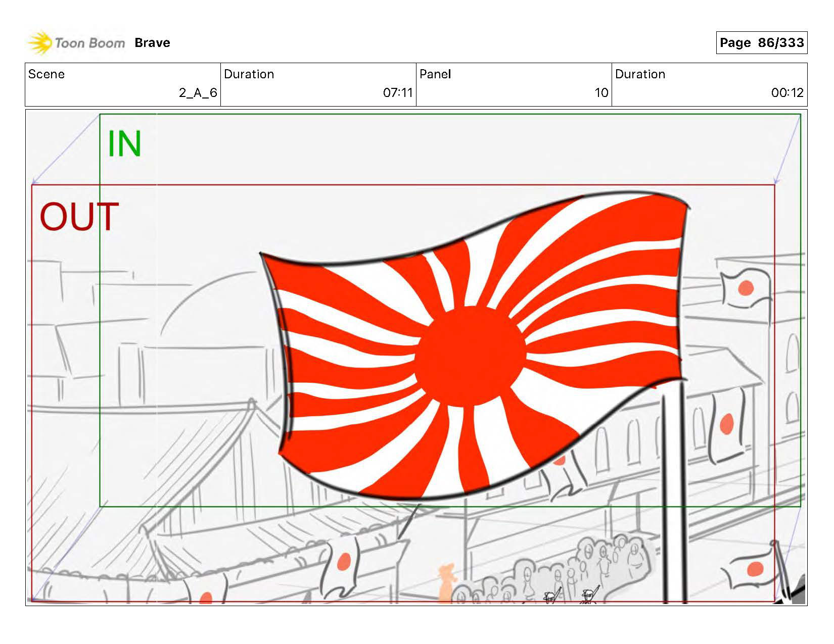Select the project title 'Brave'
The width and height of the screenshot is (834, 644).
tap(152, 43)
